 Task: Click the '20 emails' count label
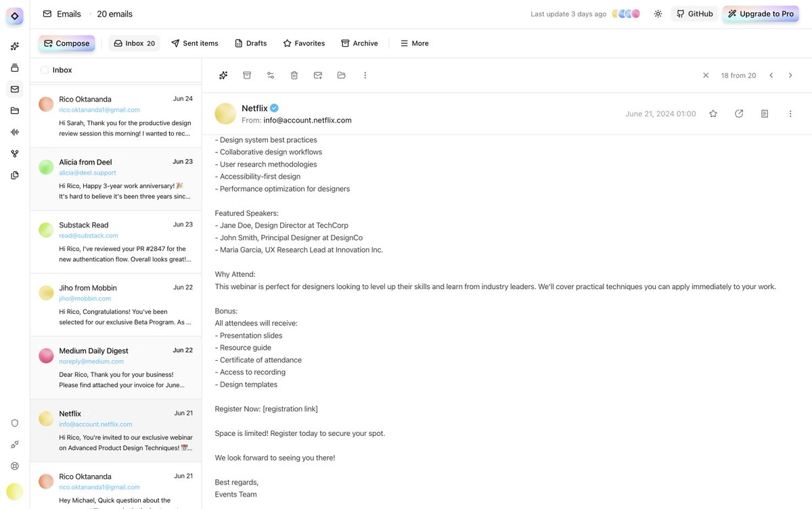click(x=115, y=14)
